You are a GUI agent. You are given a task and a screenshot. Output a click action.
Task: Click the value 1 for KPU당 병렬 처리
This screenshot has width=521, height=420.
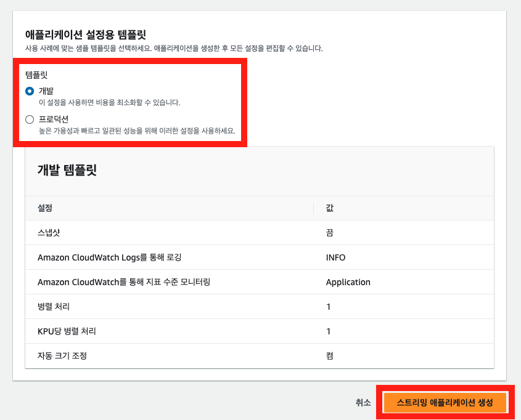coord(328,331)
